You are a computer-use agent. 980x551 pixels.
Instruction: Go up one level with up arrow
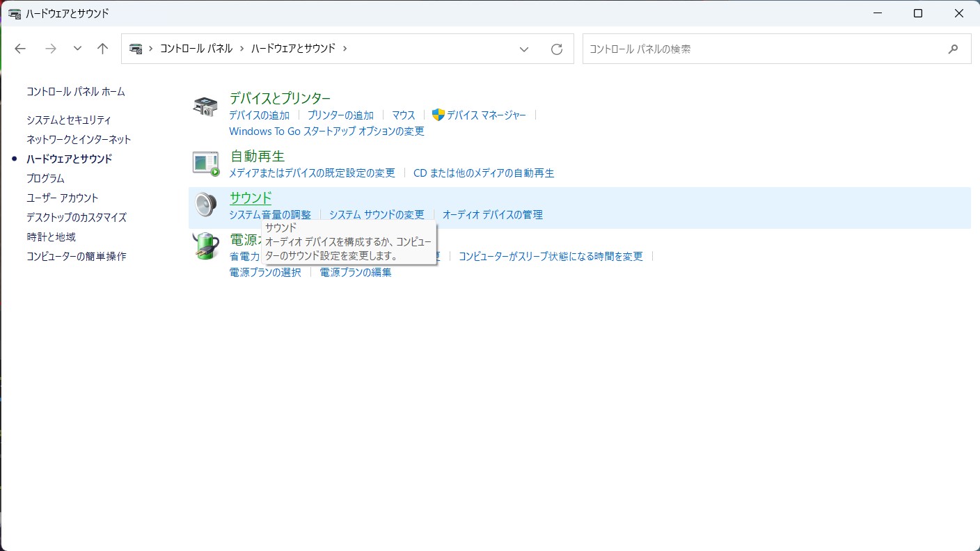pos(103,49)
